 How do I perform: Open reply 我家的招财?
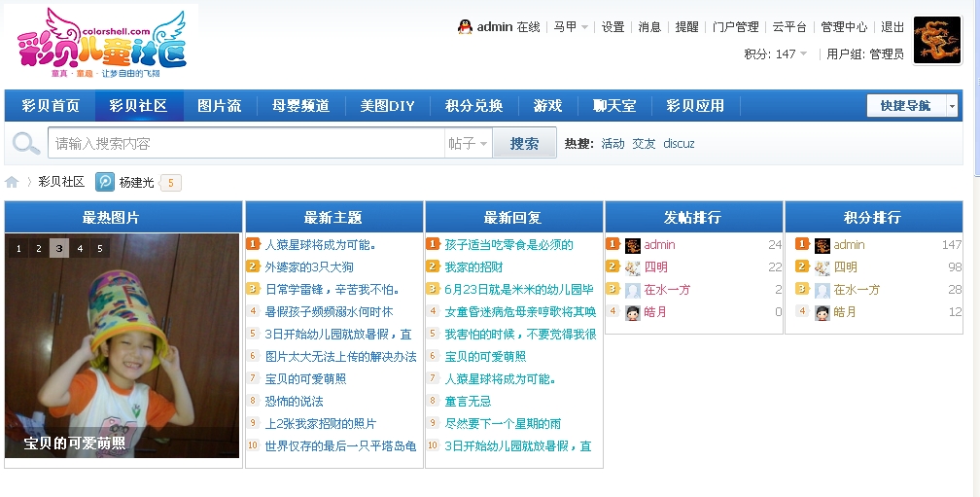473,267
